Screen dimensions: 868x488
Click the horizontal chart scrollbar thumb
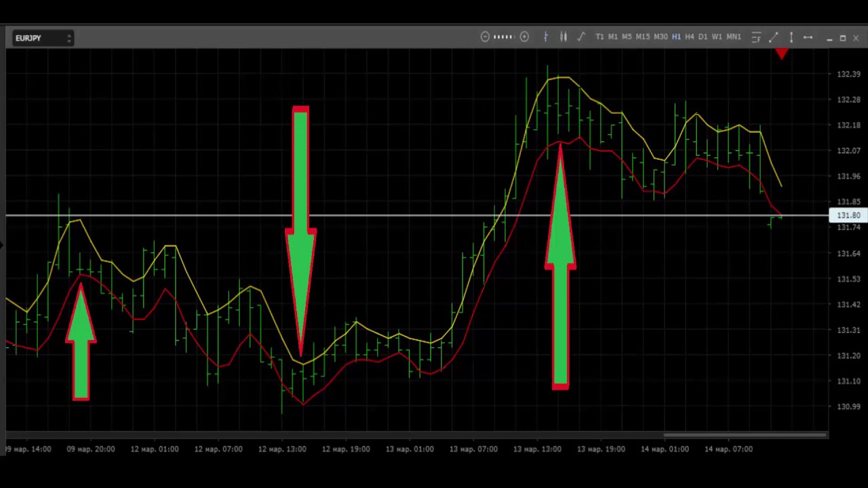[x=745, y=434]
